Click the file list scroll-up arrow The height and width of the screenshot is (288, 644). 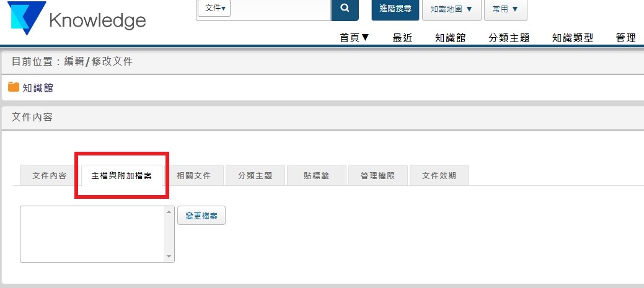pos(169,212)
